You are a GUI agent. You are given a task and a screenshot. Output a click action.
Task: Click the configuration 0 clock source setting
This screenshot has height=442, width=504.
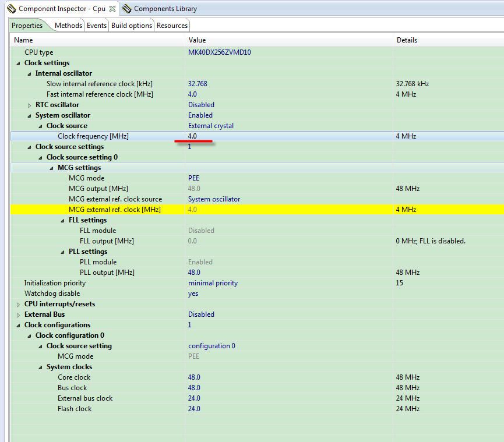[x=212, y=345]
